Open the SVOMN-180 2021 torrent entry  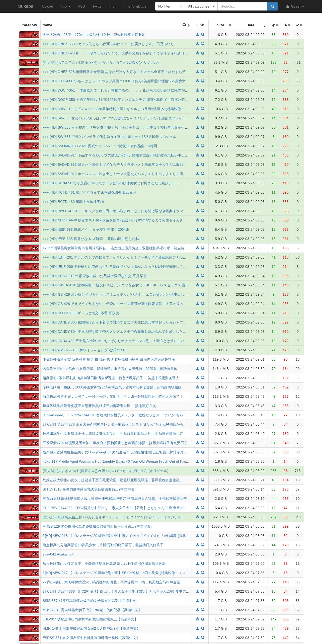(100, 146)
